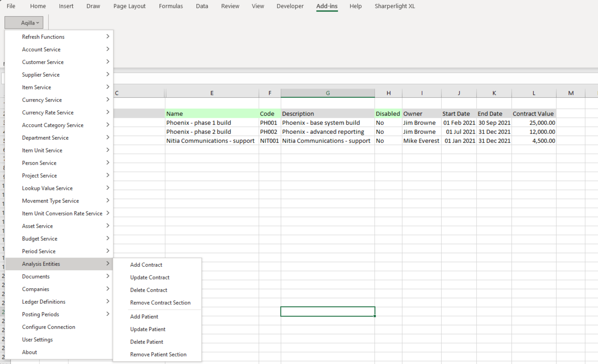Select the Contract Value header cell
Image resolution: width=598 pixels, height=364 pixels.
coord(533,113)
